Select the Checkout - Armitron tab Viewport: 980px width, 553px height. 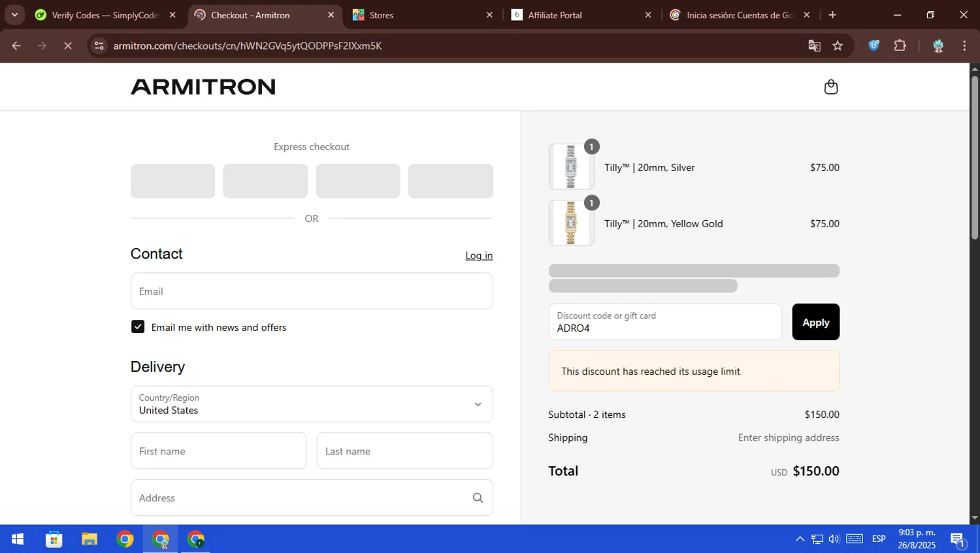click(x=264, y=15)
